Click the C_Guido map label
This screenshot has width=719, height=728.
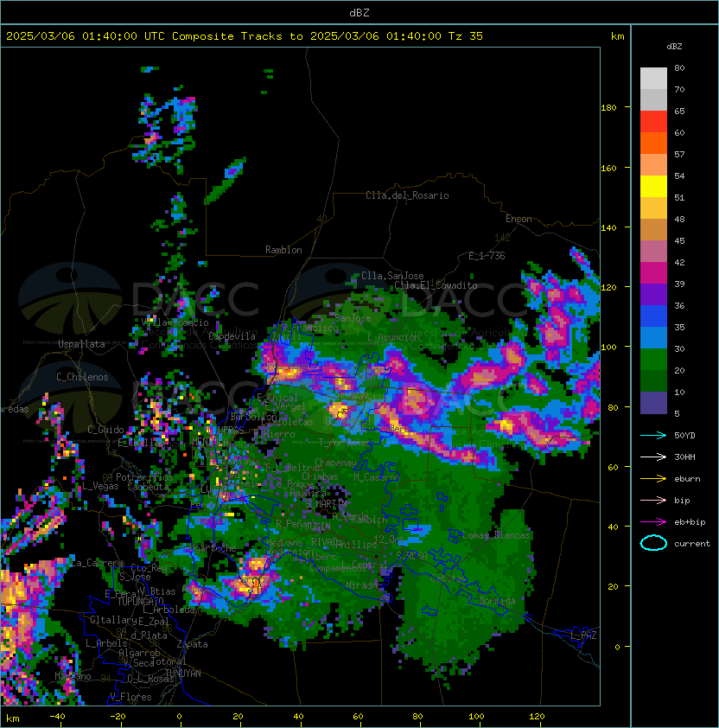click(x=105, y=430)
